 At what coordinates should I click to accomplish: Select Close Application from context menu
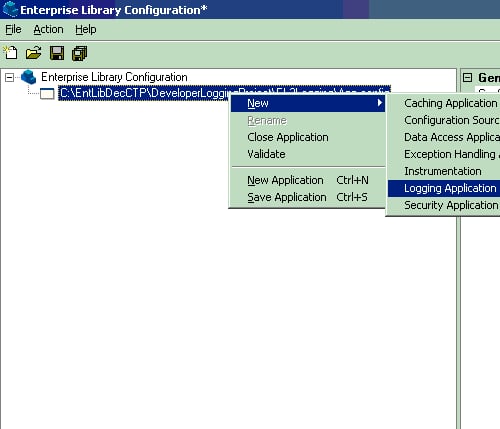click(308, 137)
